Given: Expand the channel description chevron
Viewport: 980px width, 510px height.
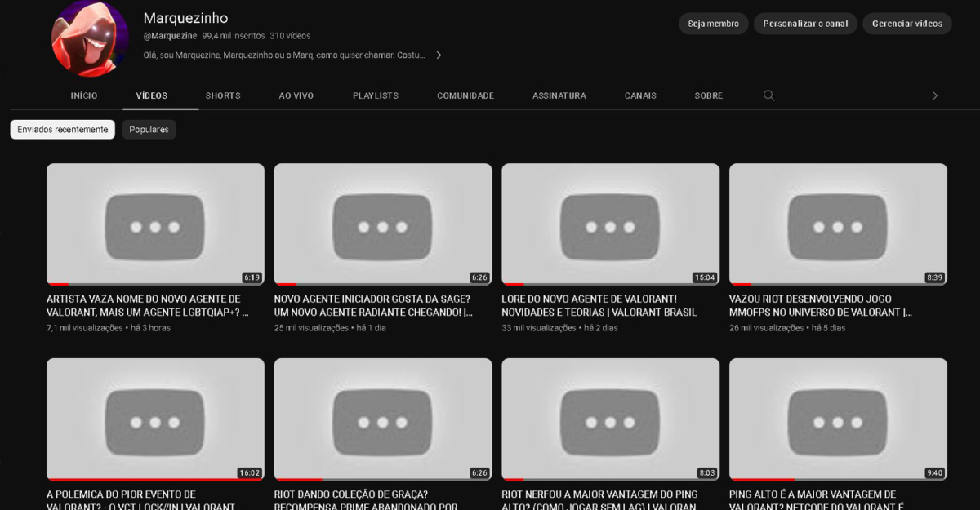Looking at the screenshot, I should click(439, 55).
